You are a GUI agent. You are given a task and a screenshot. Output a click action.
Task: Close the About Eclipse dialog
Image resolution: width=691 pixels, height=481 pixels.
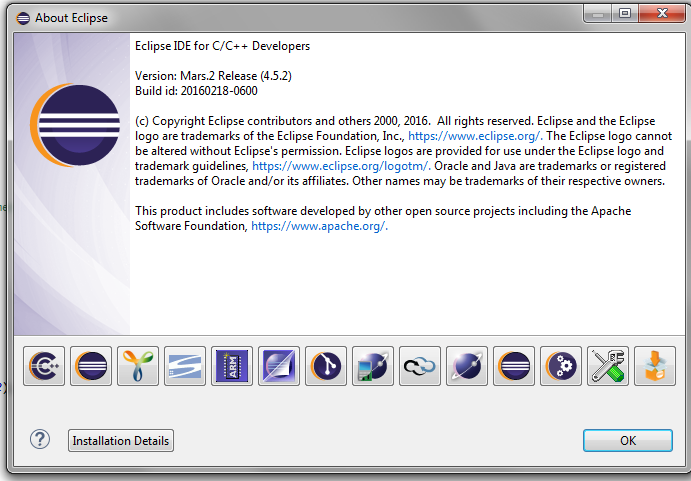[x=662, y=13]
